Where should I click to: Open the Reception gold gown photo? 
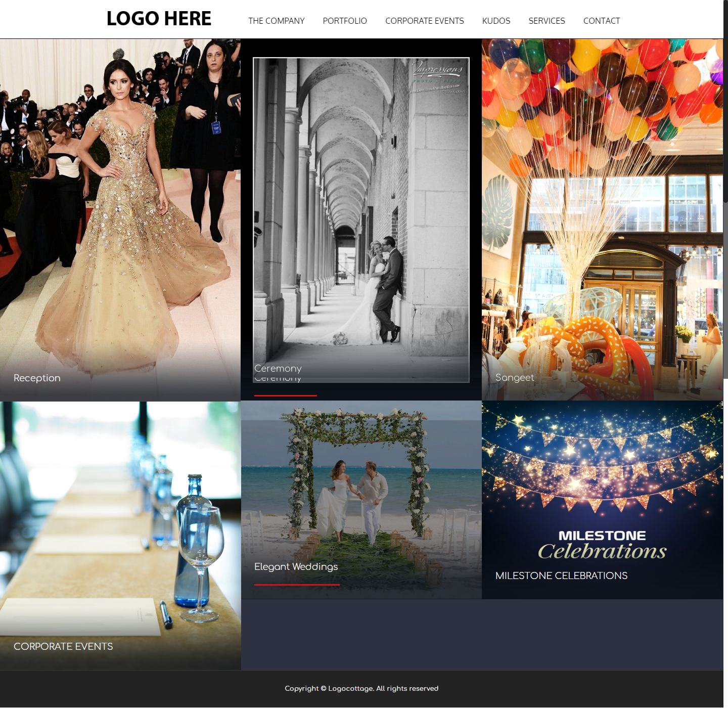coord(120,202)
